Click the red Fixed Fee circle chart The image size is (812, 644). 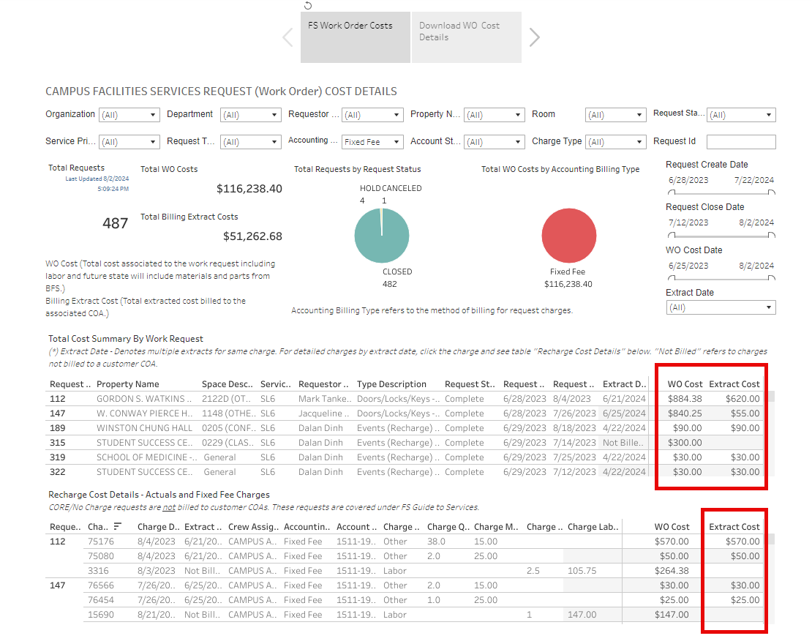(x=569, y=236)
